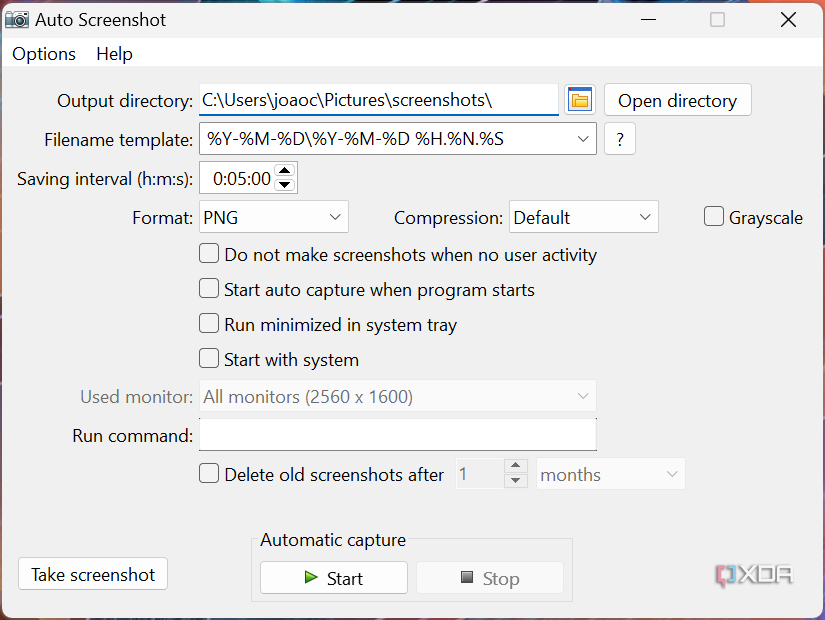This screenshot has height=620, width=825.
Task: Check Delete old screenshots after option
Action: tap(209, 474)
